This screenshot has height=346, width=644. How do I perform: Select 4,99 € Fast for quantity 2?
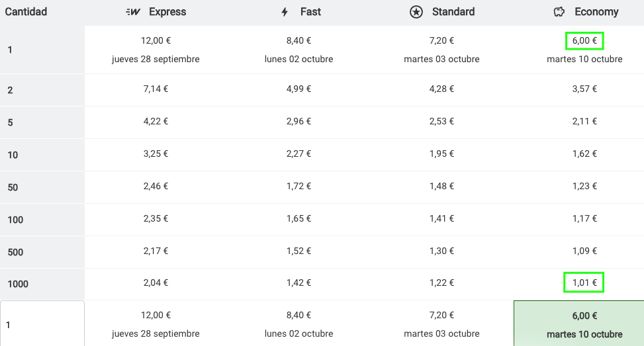(x=299, y=89)
